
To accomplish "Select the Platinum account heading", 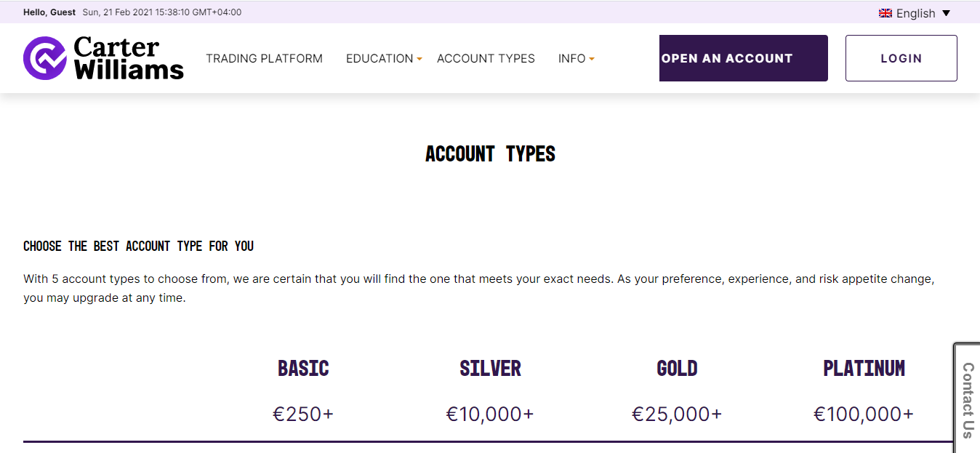I will (x=864, y=369).
